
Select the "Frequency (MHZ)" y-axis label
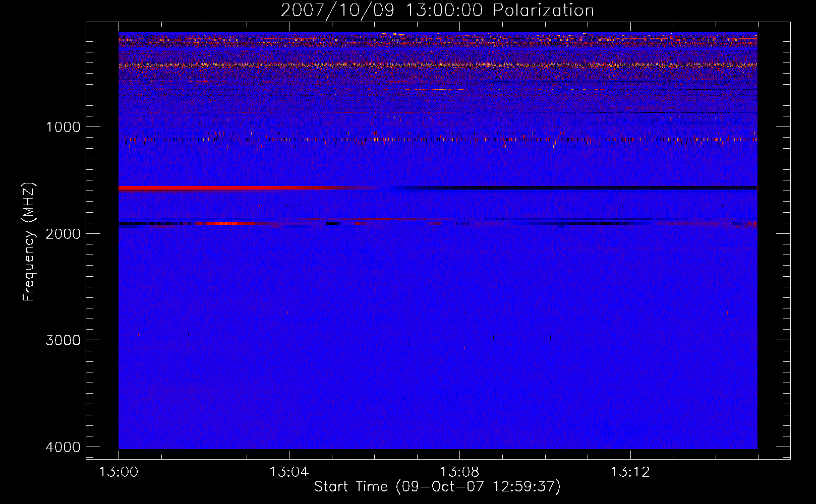[28, 242]
